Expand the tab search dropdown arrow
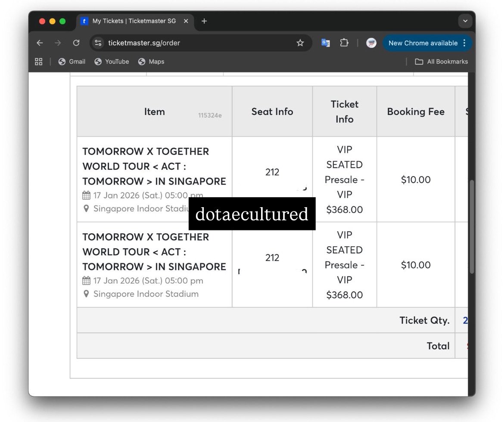 click(x=465, y=21)
